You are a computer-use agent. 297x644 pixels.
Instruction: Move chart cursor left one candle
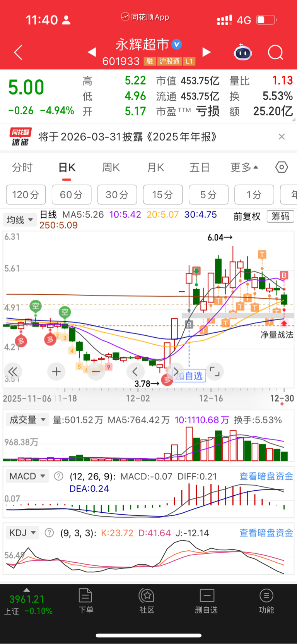(135, 371)
